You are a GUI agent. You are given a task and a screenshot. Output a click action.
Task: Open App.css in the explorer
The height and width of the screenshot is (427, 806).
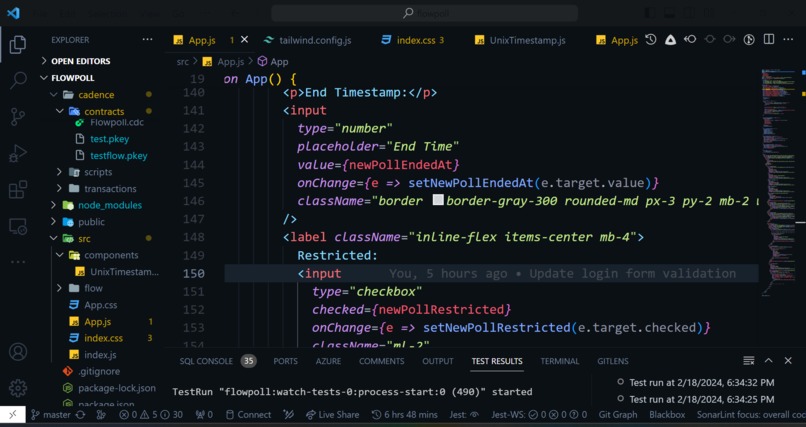[x=101, y=305]
